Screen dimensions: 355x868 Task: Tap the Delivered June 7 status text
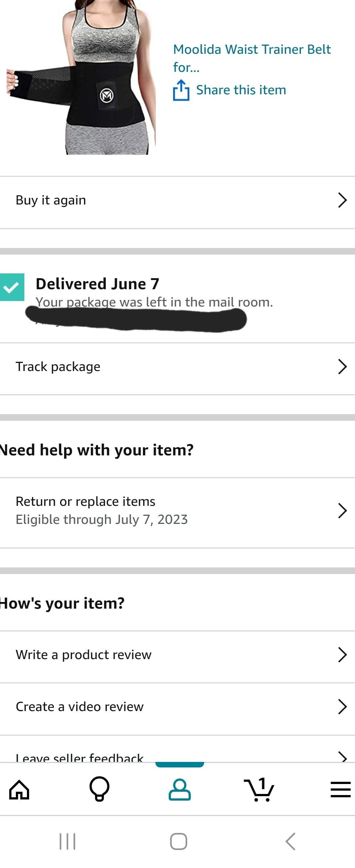tap(98, 284)
